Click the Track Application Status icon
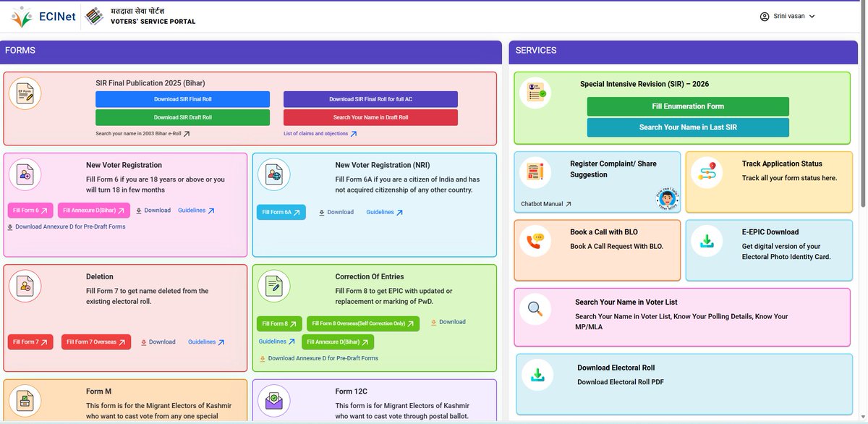Screen dimensions: 868x424 coord(707,171)
